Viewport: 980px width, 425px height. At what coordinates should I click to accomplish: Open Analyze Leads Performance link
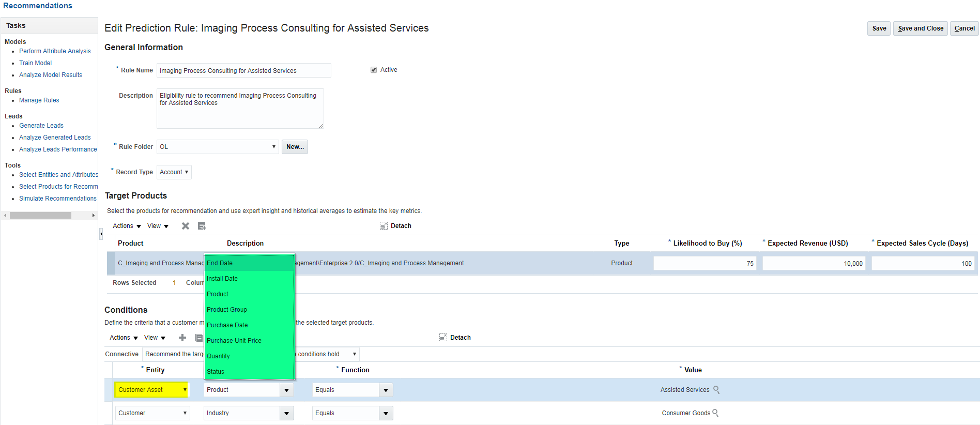[58, 149]
